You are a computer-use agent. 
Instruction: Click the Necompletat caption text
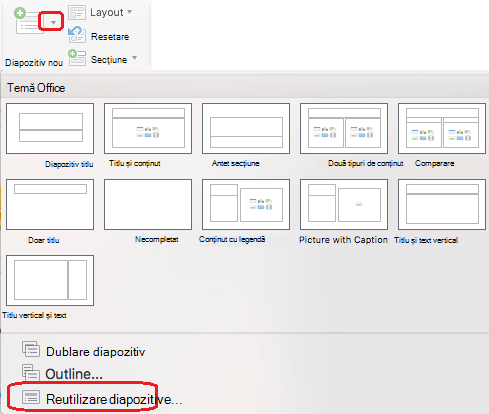[x=157, y=239]
